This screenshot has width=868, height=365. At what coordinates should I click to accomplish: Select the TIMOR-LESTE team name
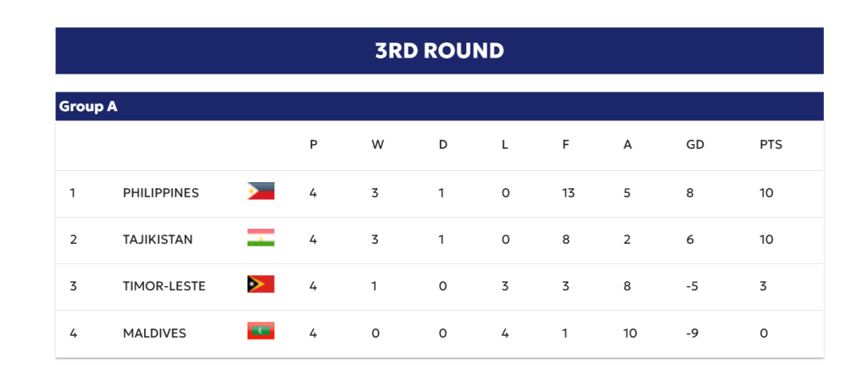pyautogui.click(x=164, y=286)
